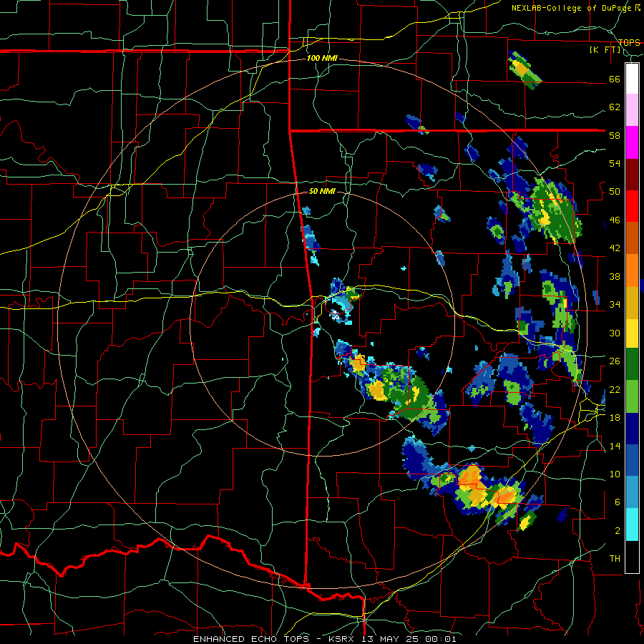Click the legend value 22
This screenshot has width=644, height=644.
click(x=615, y=389)
